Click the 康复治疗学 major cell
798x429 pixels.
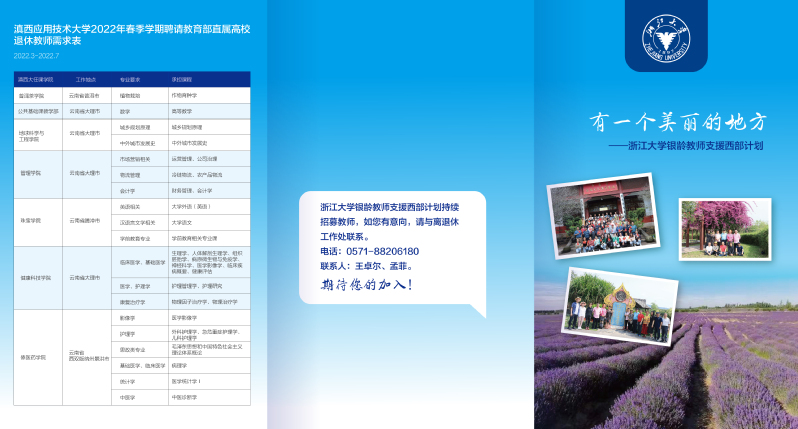point(133,301)
